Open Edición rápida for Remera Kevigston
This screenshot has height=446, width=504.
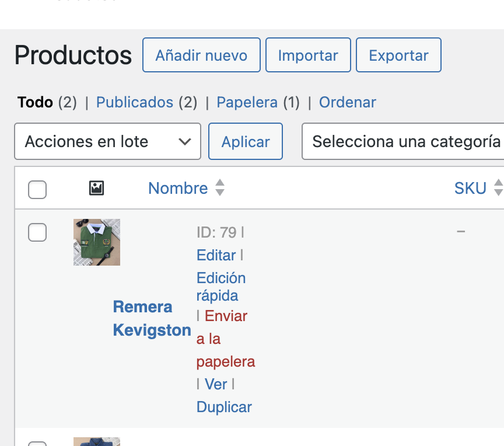tap(221, 287)
